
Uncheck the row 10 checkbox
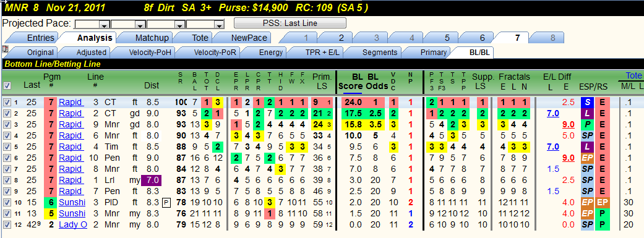(x=6, y=202)
